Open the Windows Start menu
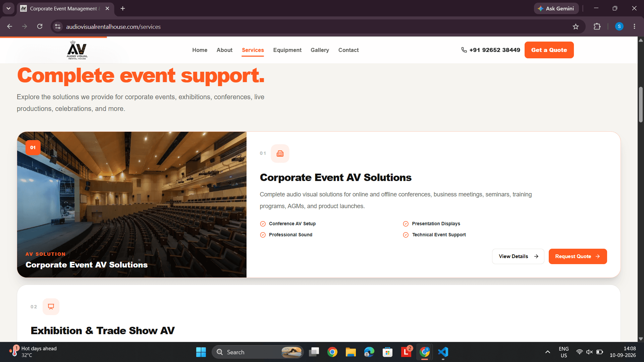The image size is (644, 362). [201, 352]
